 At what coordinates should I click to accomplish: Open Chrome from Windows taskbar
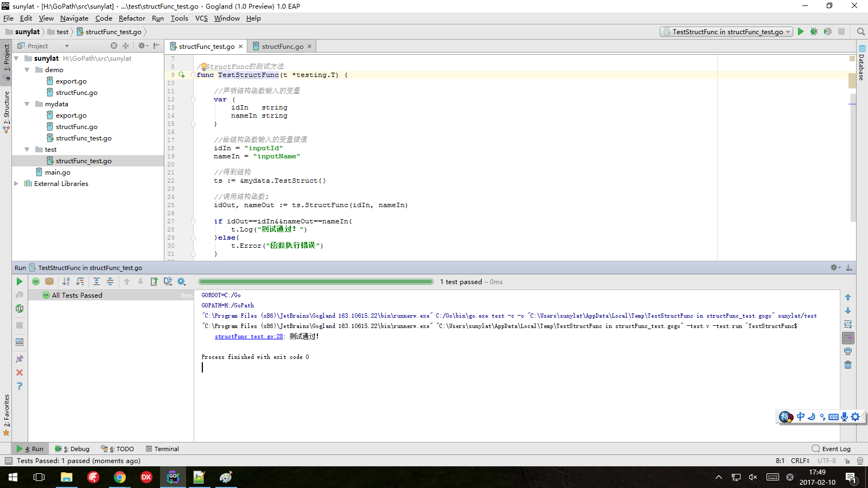119,477
